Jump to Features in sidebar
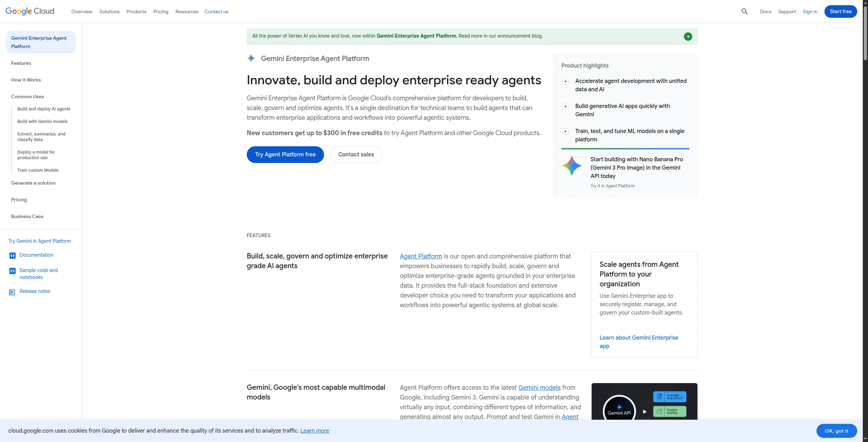This screenshot has height=442, width=868. click(x=21, y=63)
